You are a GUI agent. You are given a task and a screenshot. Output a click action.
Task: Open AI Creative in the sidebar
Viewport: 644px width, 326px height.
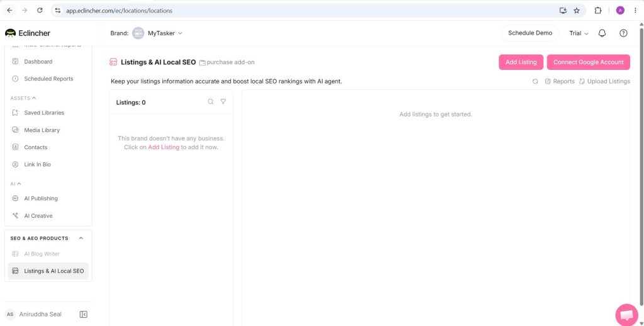tap(38, 215)
